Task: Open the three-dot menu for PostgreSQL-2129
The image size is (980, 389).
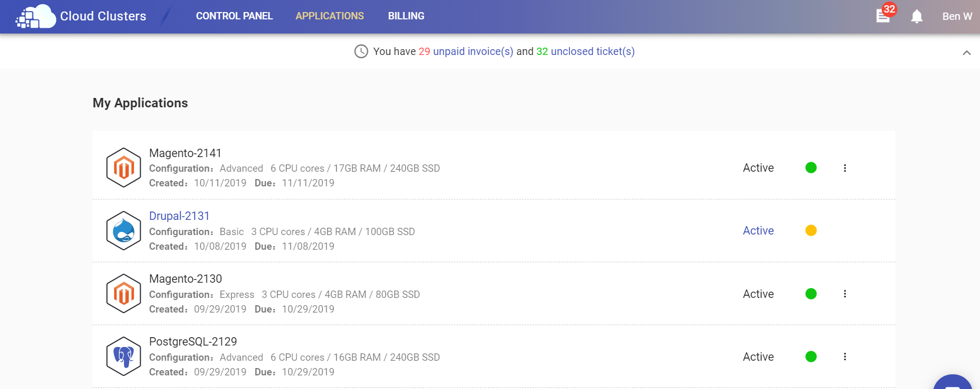Action: point(845,357)
